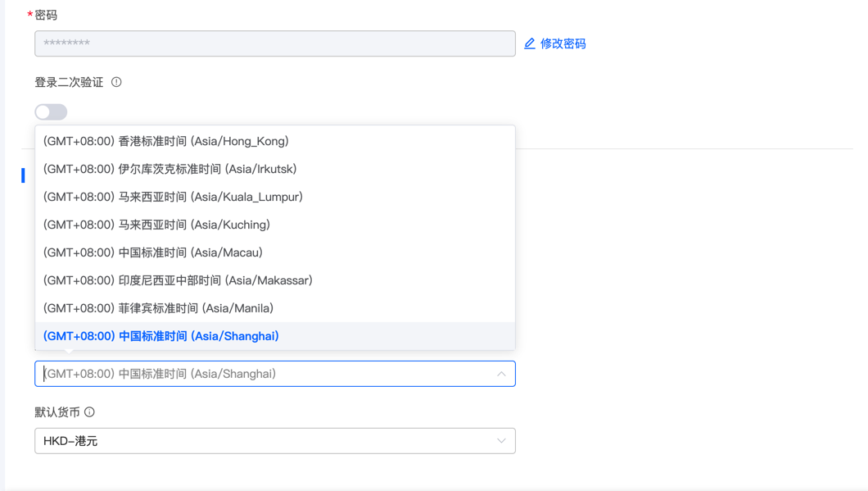
Task: Select the Asia/Kuching timezone option
Action: click(x=156, y=225)
